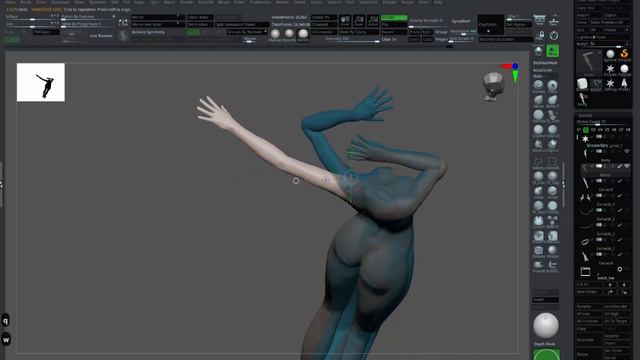
Task: Click the camera view head gizmo
Action: 492,86
